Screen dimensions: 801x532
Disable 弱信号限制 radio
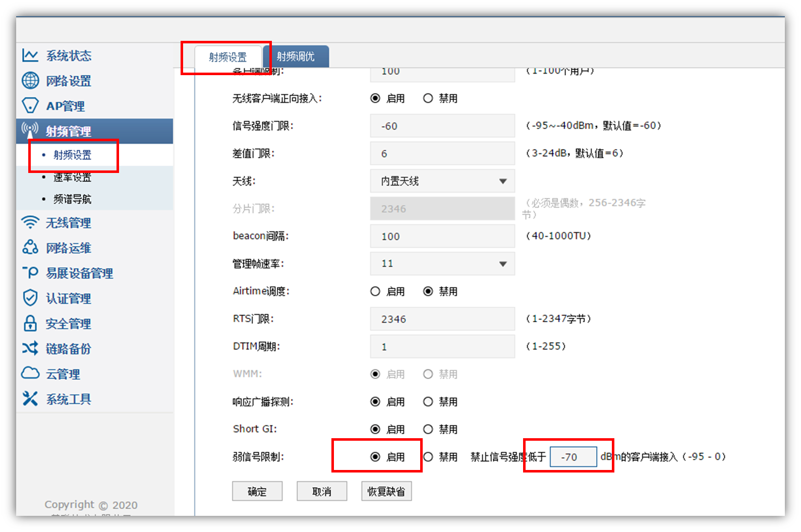pos(428,457)
